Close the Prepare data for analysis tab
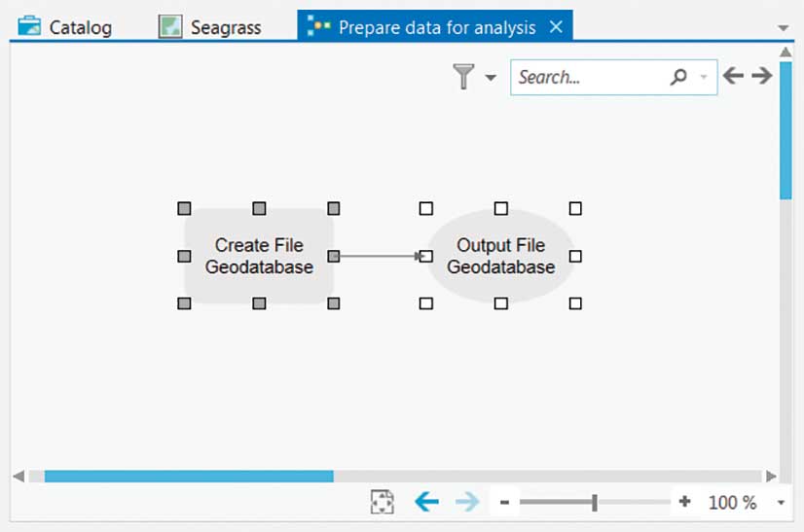Screen dimensions: 804x532 (556, 27)
